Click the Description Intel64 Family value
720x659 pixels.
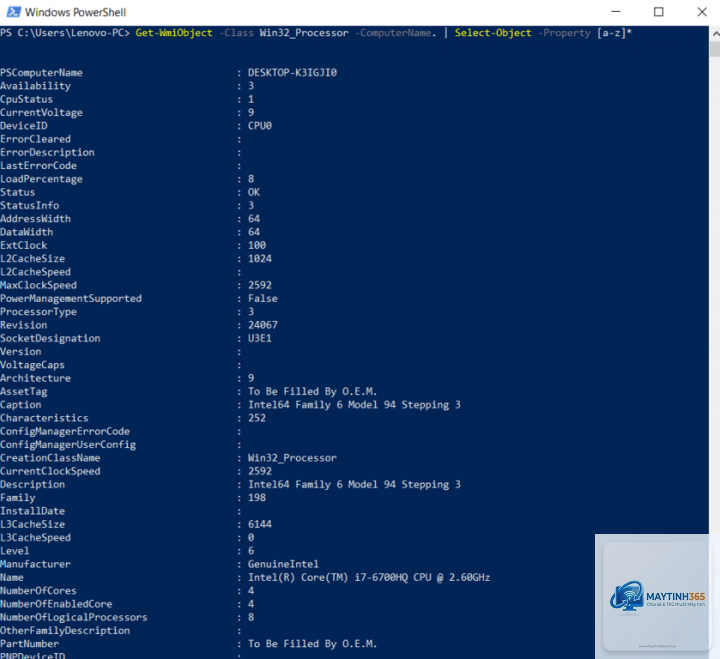click(x=354, y=484)
